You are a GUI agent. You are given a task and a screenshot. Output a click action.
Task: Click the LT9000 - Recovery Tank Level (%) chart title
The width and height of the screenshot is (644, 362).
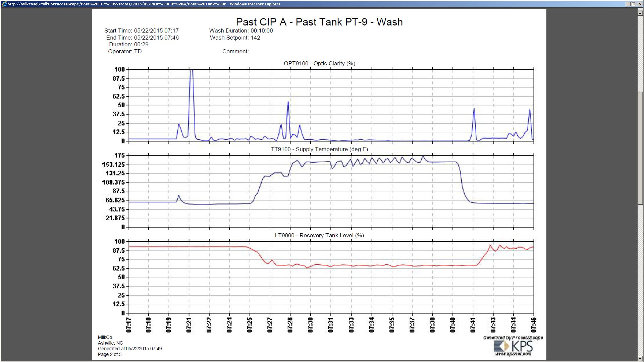pos(320,235)
